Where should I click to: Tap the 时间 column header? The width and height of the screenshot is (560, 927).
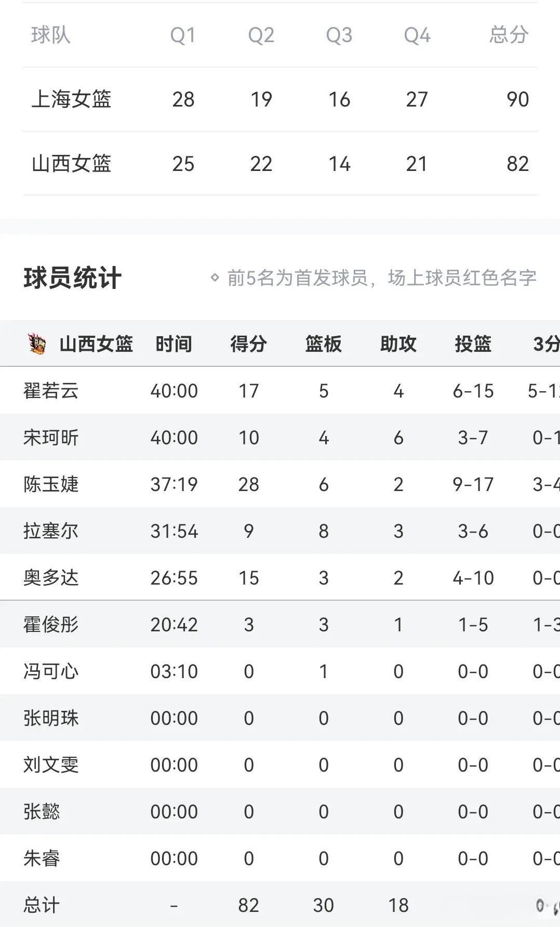[174, 344]
